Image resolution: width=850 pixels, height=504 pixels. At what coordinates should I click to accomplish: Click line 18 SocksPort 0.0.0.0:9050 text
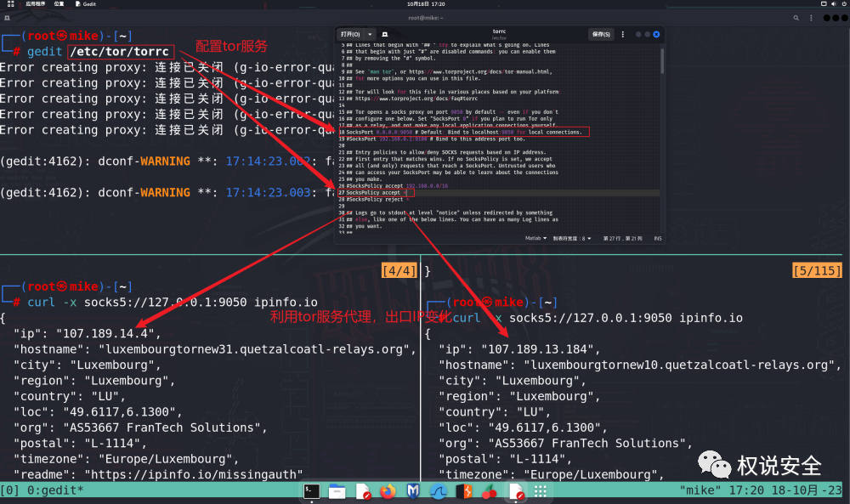coord(464,133)
